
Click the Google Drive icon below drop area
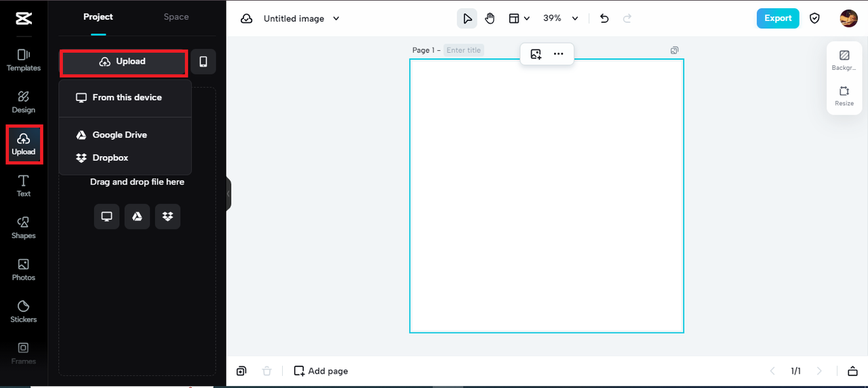pos(137,216)
